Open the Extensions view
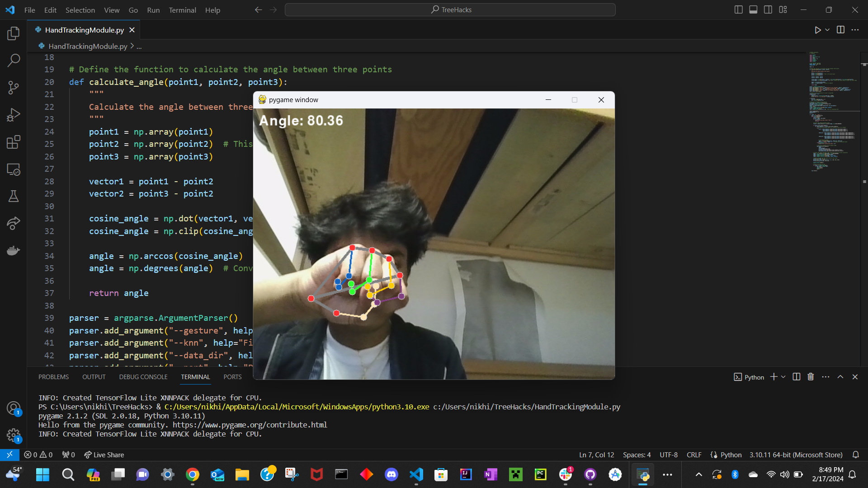 pyautogui.click(x=14, y=142)
